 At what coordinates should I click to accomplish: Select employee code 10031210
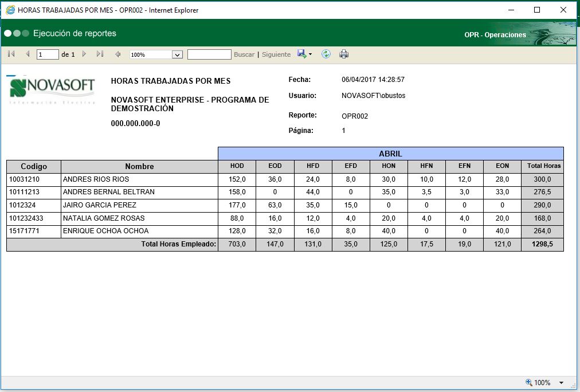tap(25, 179)
